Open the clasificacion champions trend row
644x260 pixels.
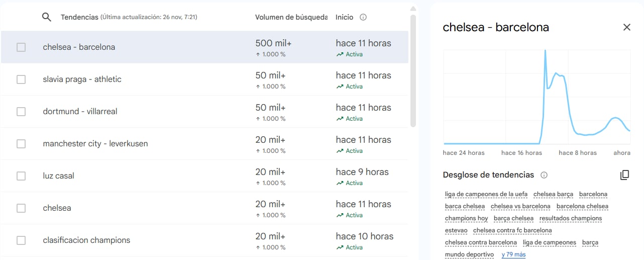click(x=86, y=240)
